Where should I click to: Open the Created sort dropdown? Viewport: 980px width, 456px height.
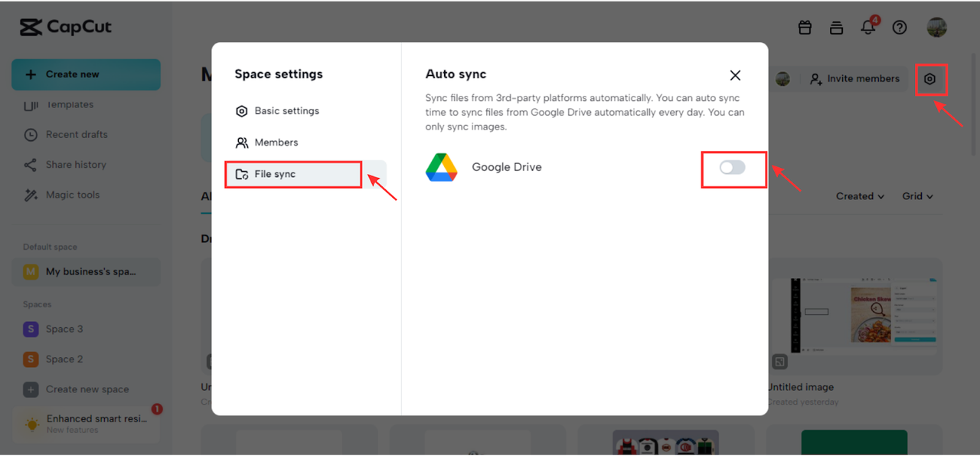point(860,196)
